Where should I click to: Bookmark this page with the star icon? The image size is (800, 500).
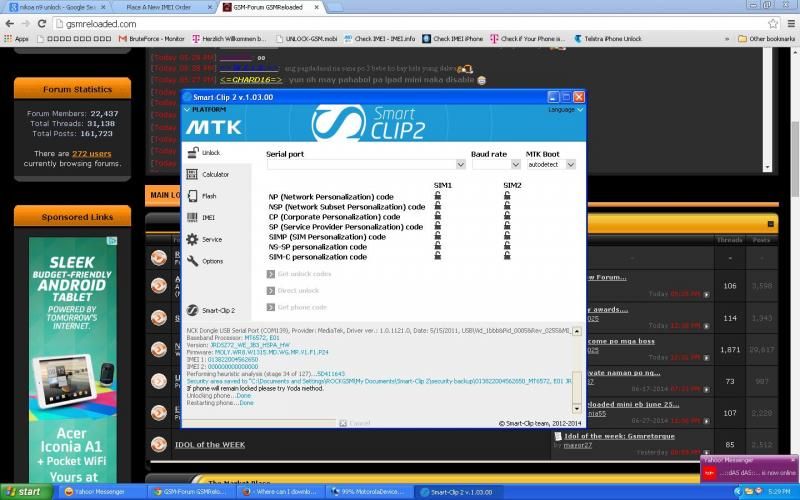click(773, 23)
